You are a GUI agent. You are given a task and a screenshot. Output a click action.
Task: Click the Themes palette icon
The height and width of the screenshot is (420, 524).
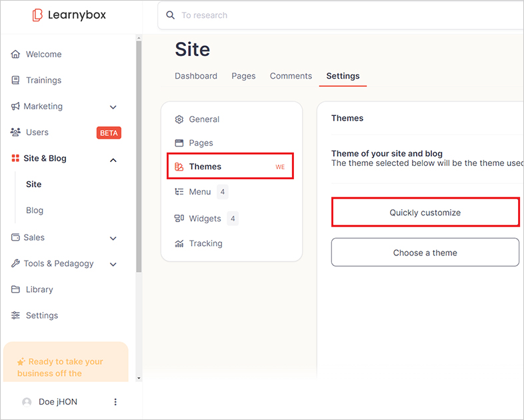click(x=179, y=167)
